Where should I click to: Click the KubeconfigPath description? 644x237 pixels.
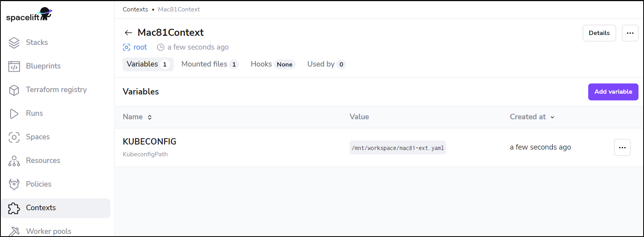pyautogui.click(x=145, y=154)
